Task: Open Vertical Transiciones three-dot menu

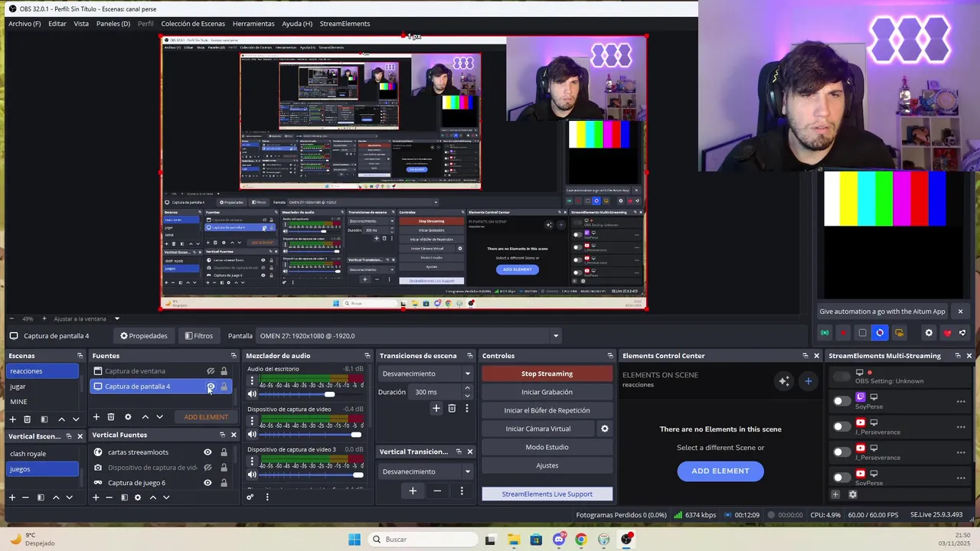Action: tap(462, 491)
